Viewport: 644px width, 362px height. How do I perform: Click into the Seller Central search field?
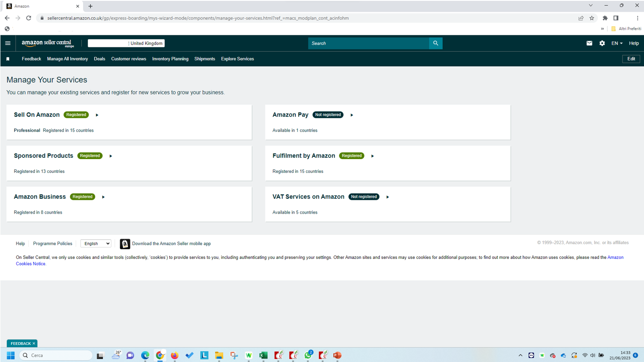(x=368, y=43)
